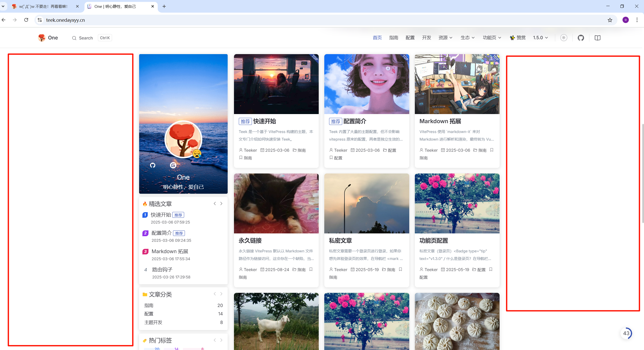
Task: Click the scroll-to-top progress button showing 43
Action: [x=626, y=333]
